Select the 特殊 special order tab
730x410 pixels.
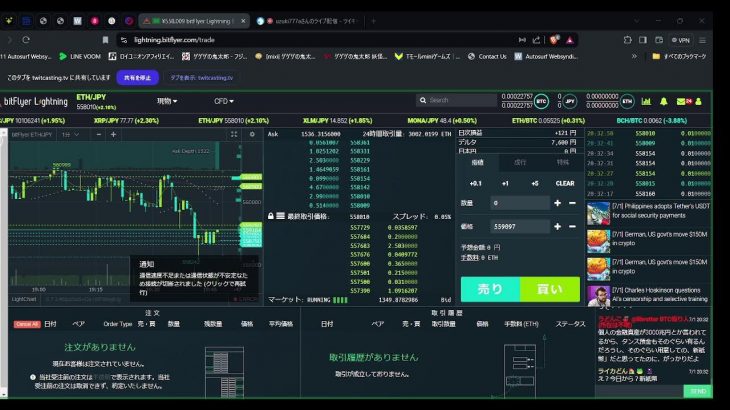562,162
